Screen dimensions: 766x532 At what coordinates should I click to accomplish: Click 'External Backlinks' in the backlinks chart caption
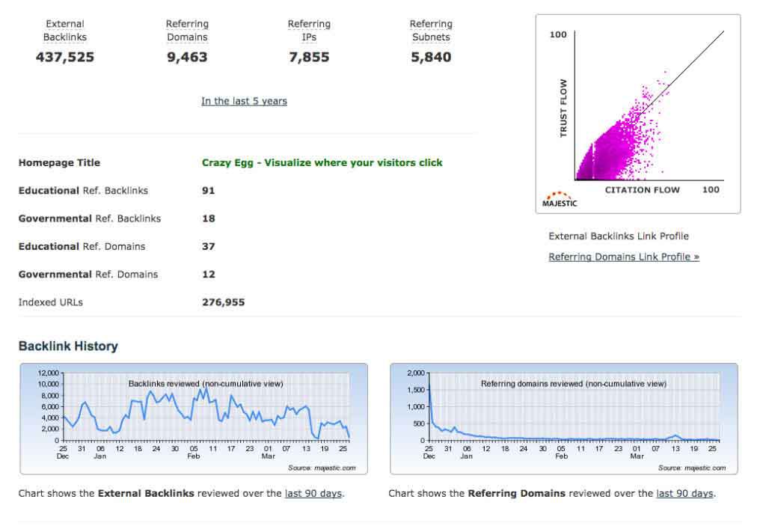(x=146, y=493)
